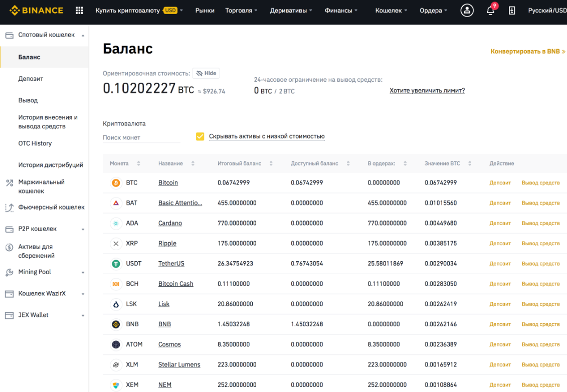Click the USDT coin icon
567x392 pixels.
[x=116, y=264]
